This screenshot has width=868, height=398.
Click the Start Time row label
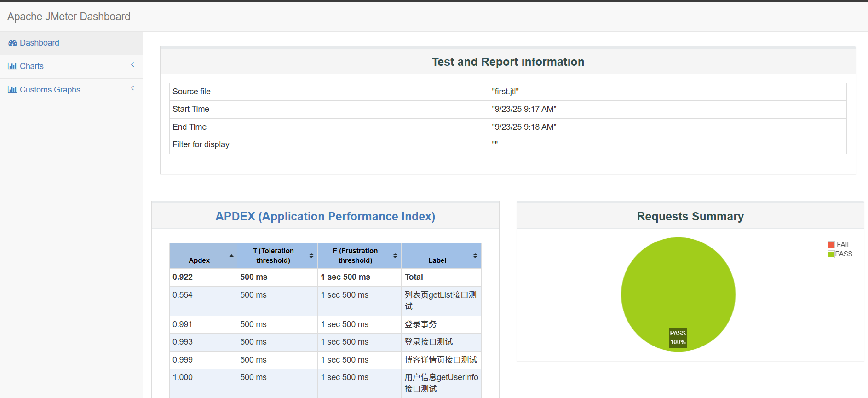191,109
